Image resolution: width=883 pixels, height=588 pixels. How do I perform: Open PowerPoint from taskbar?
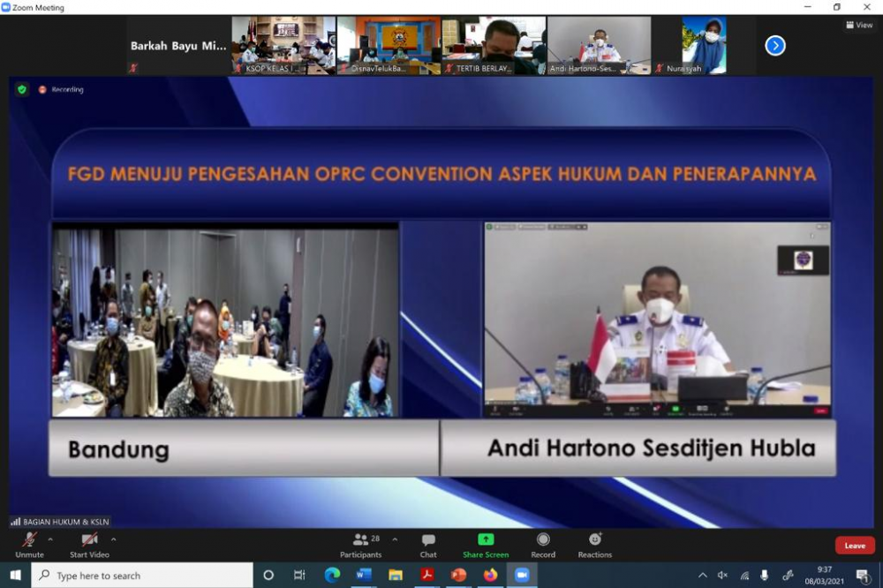point(458,575)
